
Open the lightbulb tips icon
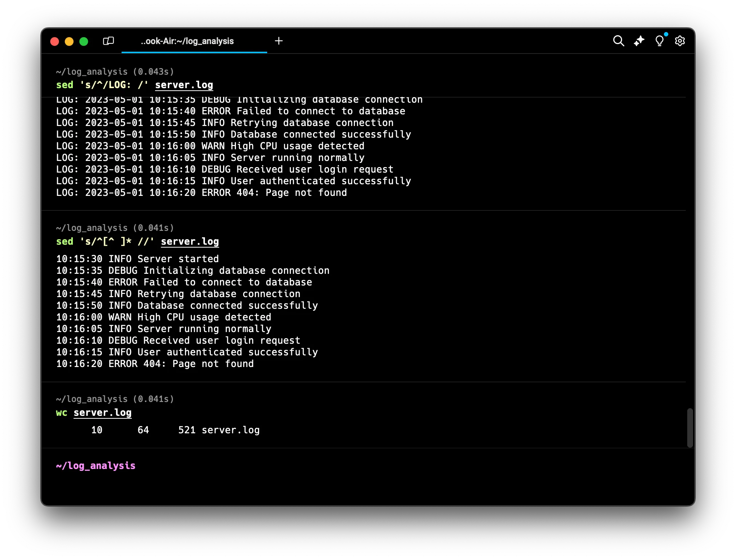pyautogui.click(x=659, y=41)
